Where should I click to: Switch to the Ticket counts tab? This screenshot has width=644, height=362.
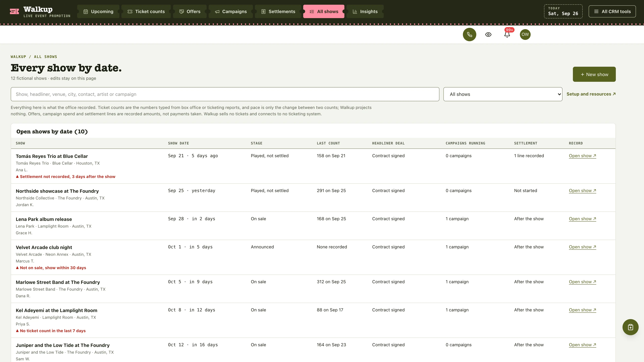146,12
